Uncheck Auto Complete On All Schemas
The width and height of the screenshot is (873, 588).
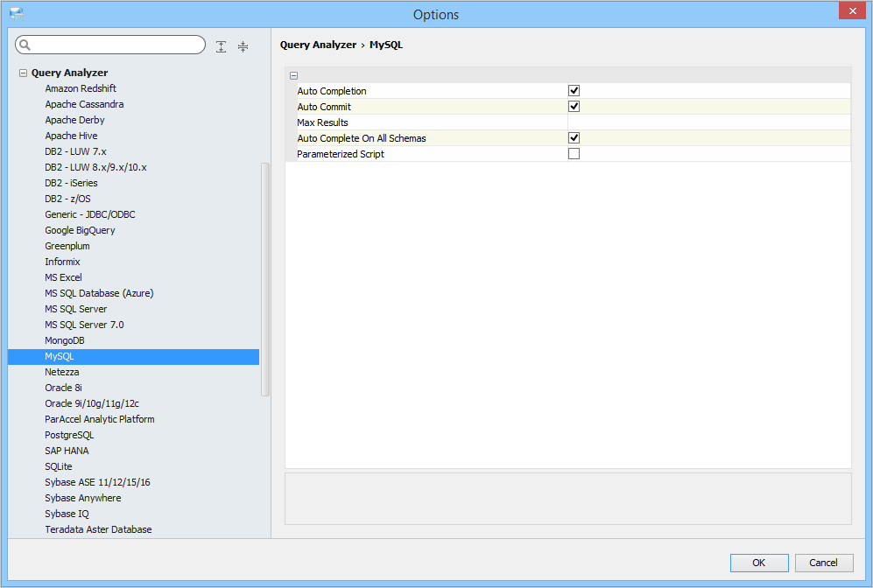click(x=574, y=138)
